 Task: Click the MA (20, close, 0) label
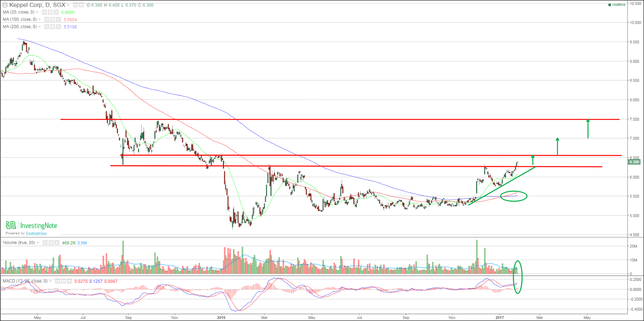(x=19, y=12)
